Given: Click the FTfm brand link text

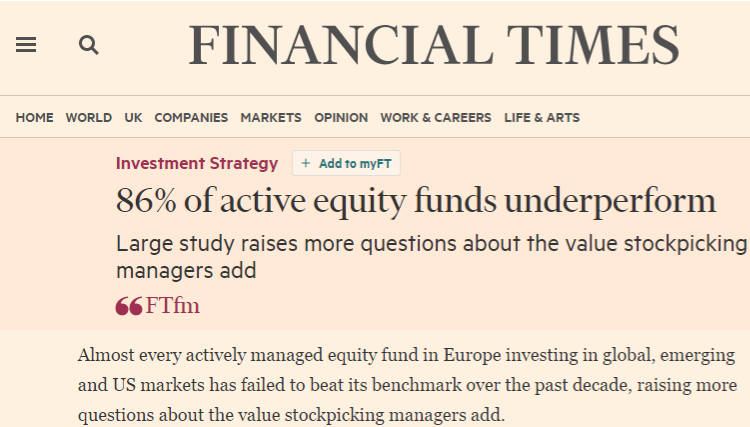Looking at the screenshot, I should tap(173, 306).
